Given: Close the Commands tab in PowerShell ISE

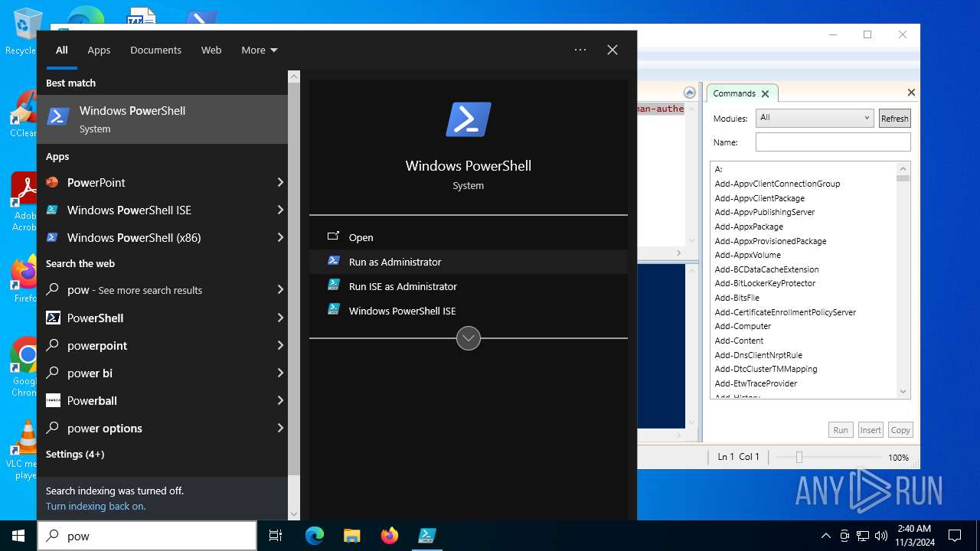Looking at the screenshot, I should [x=764, y=93].
